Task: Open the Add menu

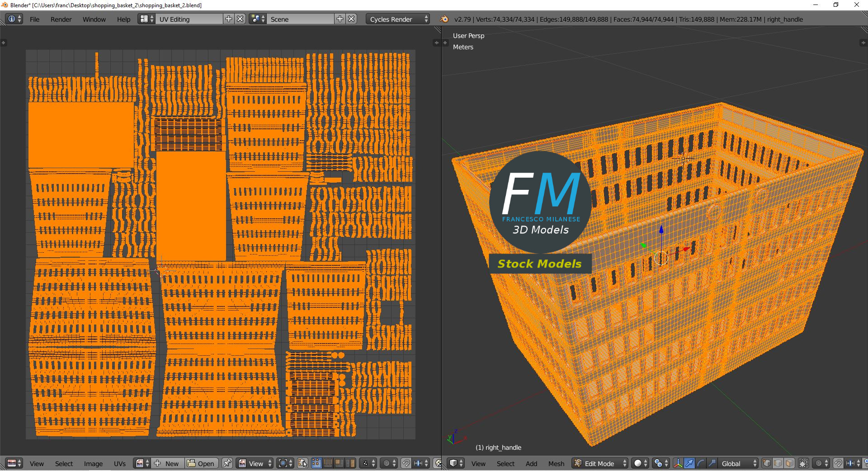Action: click(x=531, y=463)
